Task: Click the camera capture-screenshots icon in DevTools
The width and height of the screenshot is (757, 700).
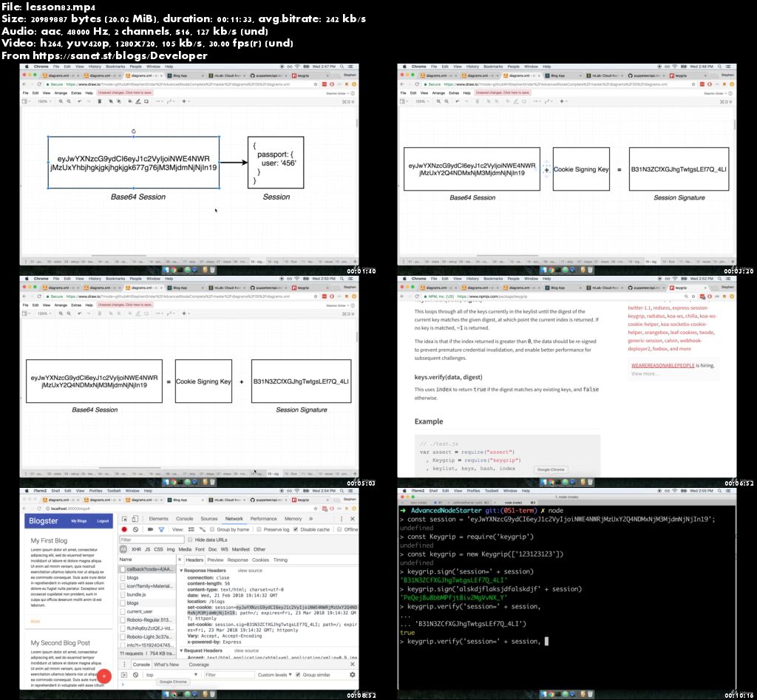Action: point(150,529)
